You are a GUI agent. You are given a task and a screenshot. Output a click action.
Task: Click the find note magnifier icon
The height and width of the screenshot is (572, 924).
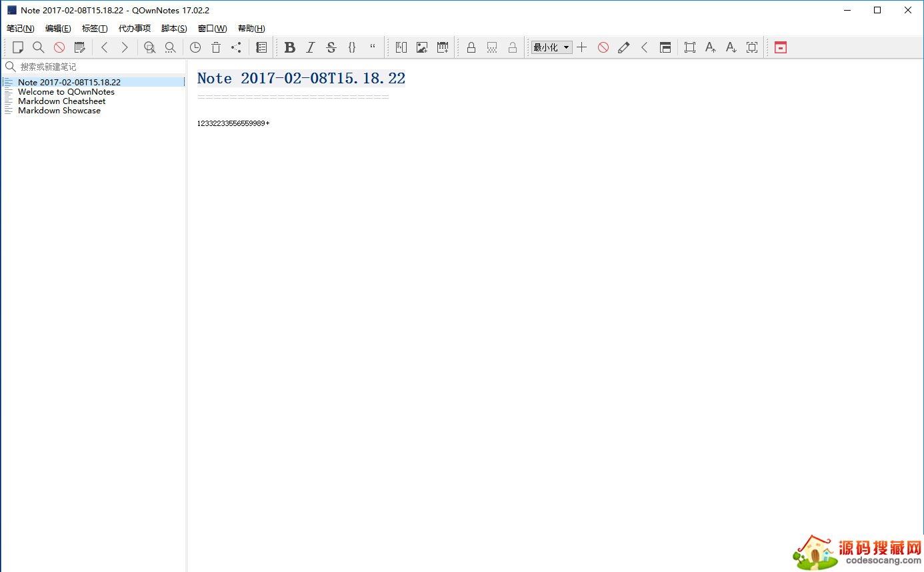tap(39, 47)
